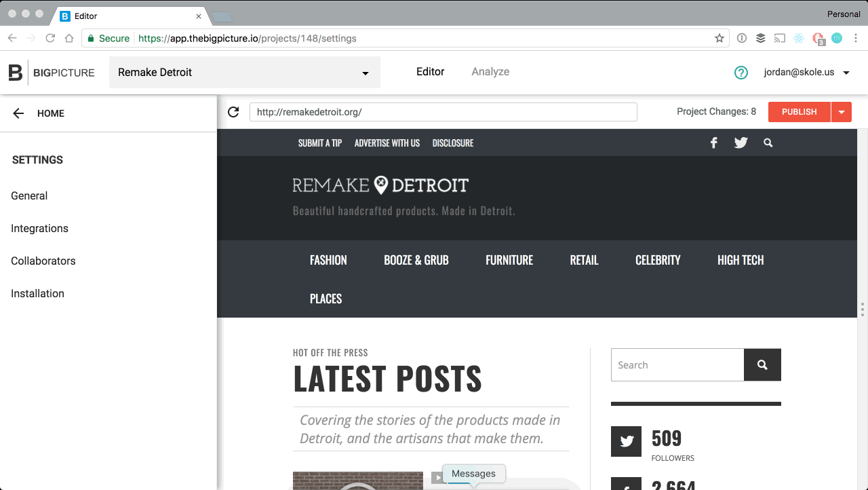This screenshot has height=490, width=868.
Task: Click the ADVERTISE WITH US link
Action: (x=387, y=143)
